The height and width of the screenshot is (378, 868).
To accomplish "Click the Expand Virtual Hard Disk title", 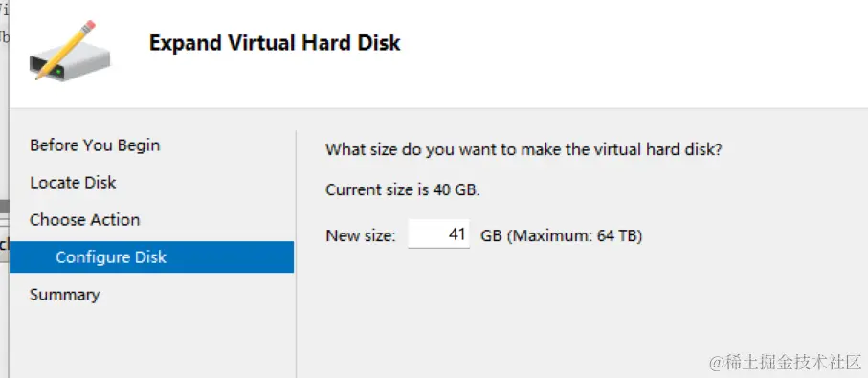I will coord(275,43).
